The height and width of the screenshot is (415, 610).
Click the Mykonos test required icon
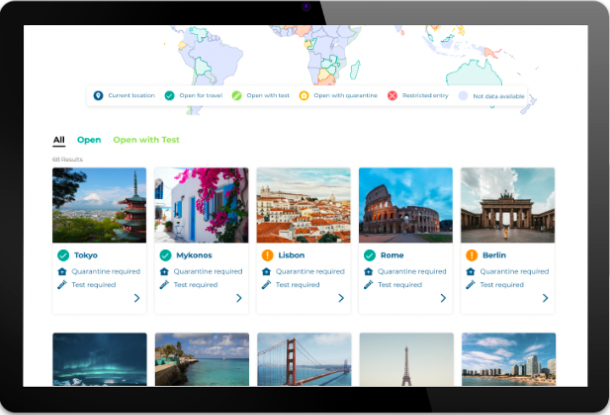click(165, 284)
